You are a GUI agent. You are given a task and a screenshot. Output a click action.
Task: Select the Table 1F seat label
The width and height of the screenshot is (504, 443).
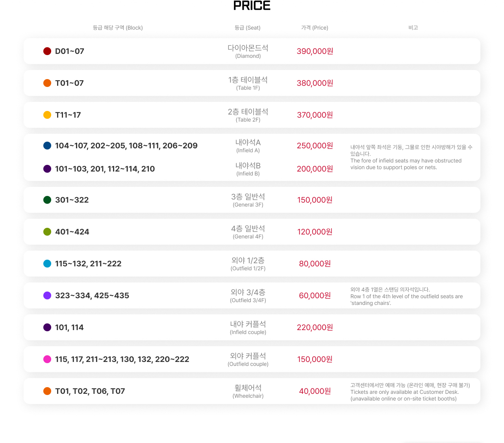248,83
